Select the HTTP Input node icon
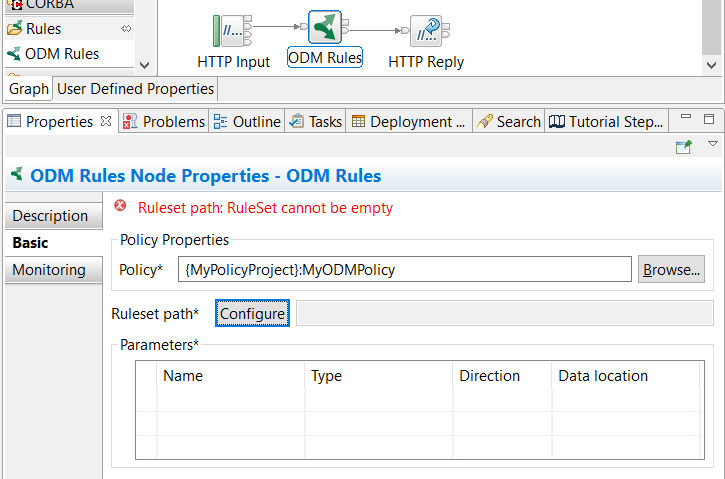Image resolution: width=725 pixels, height=479 pixels. 233,31
